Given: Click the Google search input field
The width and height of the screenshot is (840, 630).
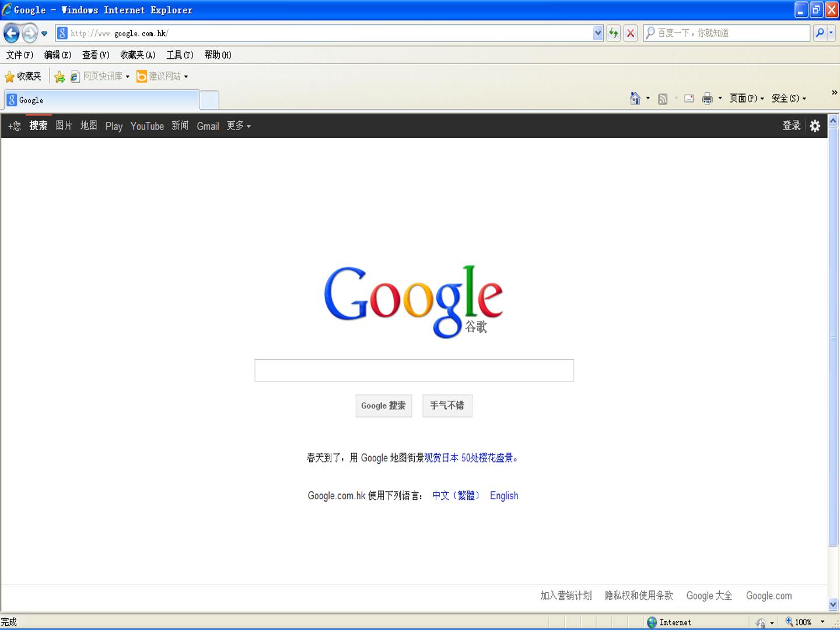Looking at the screenshot, I should click(414, 370).
